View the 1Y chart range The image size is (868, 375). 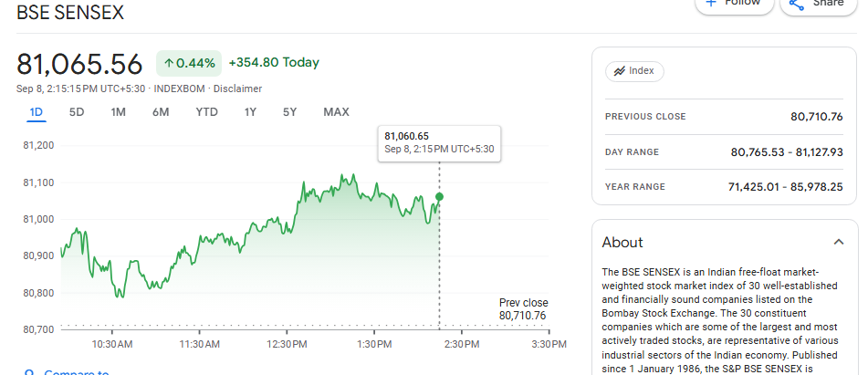tap(250, 112)
